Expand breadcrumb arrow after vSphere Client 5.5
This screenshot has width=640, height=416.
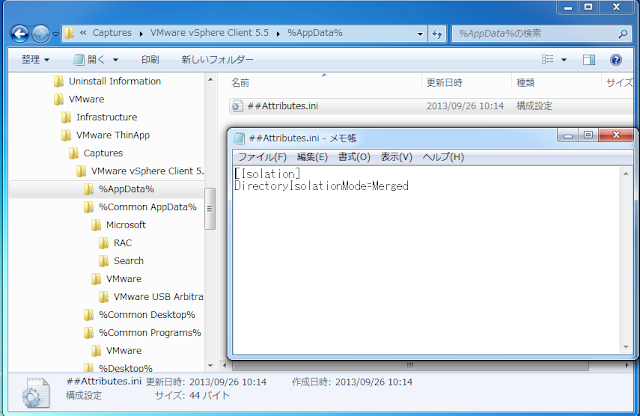278,33
